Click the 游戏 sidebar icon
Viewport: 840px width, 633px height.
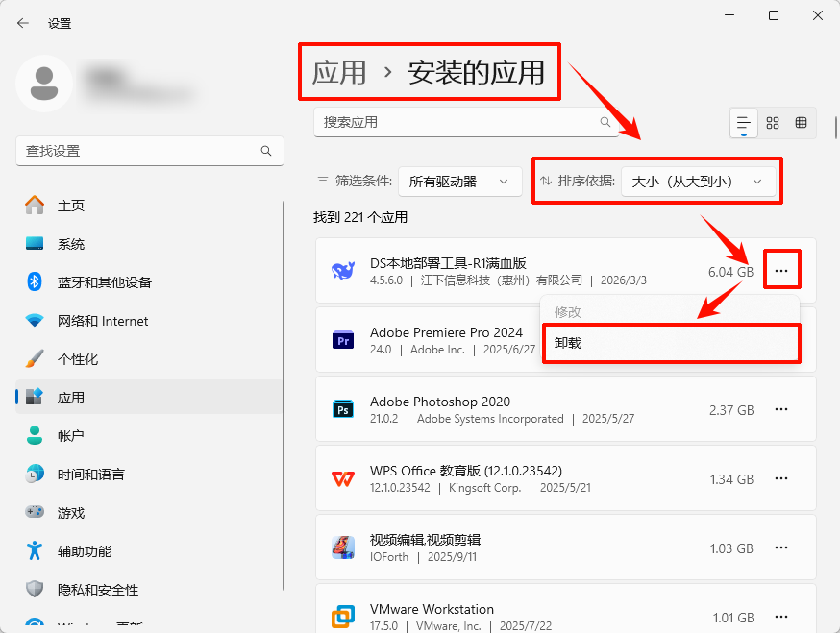tap(34, 512)
